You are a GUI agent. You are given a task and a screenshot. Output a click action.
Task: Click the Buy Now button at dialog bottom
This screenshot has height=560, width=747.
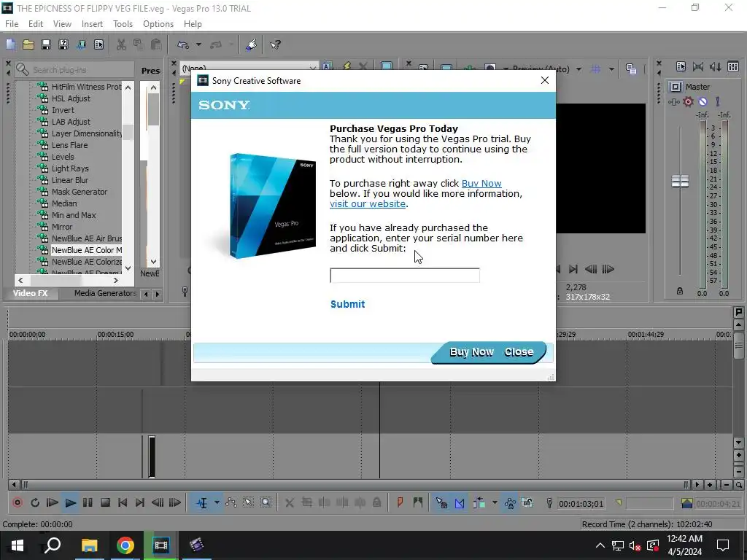coord(472,352)
